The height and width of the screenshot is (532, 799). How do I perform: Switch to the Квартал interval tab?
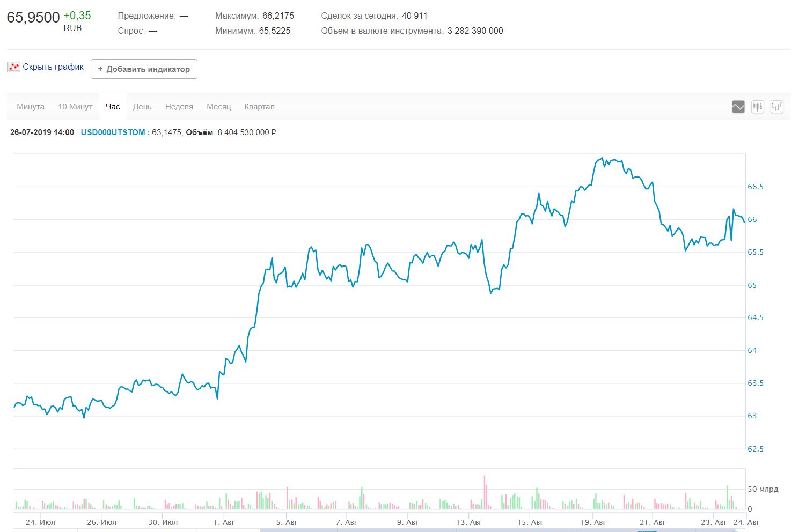[x=259, y=107]
